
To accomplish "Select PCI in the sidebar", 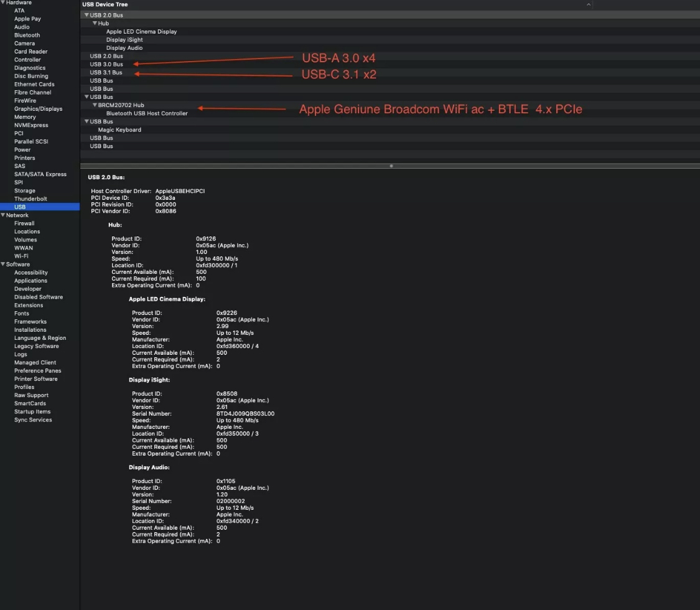I will click(x=18, y=133).
